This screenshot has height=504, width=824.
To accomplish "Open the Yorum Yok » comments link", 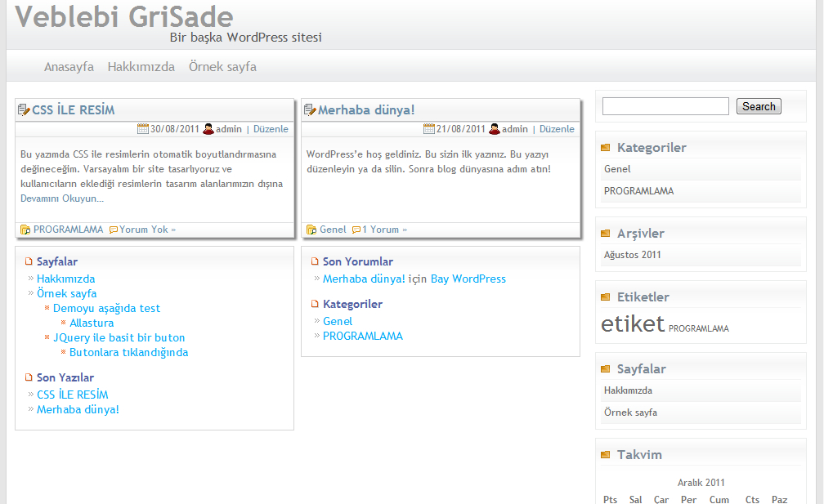I will (x=148, y=230).
